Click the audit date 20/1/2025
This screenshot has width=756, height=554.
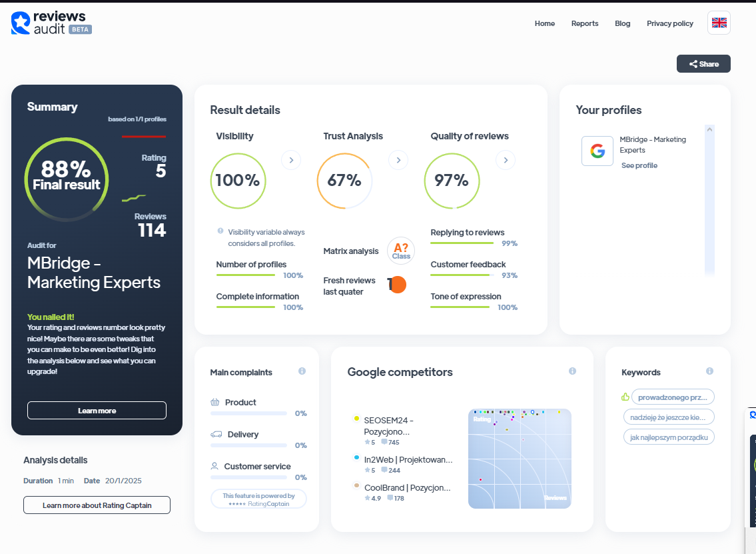tap(123, 481)
